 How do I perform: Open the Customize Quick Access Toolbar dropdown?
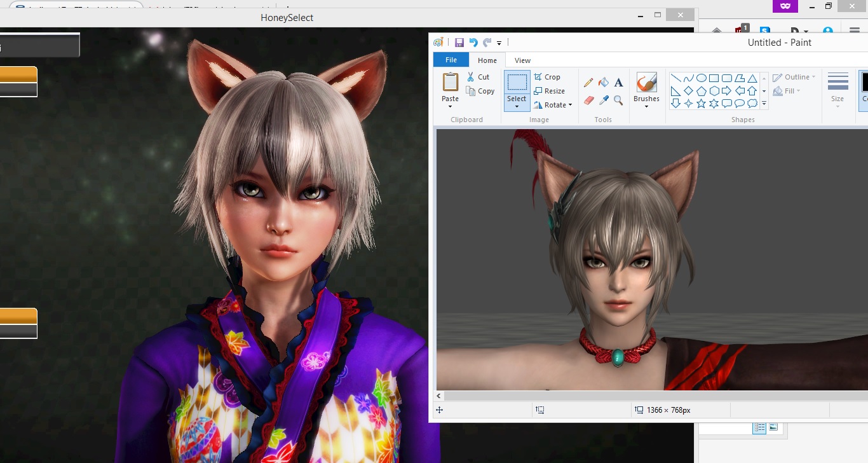499,43
